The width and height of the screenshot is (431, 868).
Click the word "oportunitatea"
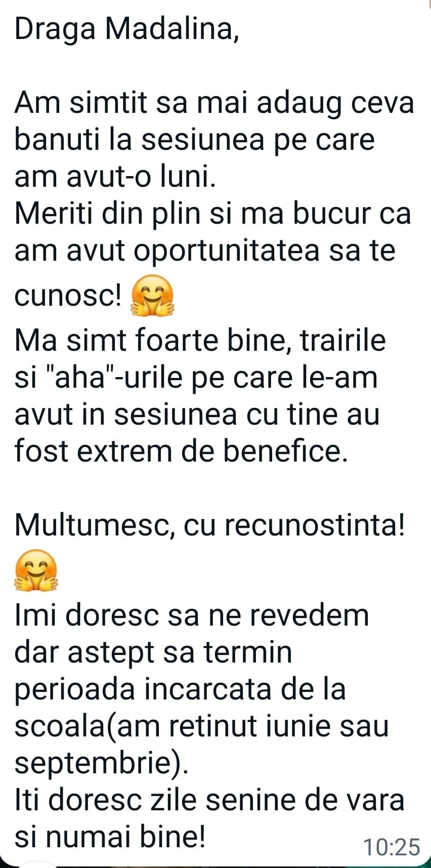coord(227,252)
